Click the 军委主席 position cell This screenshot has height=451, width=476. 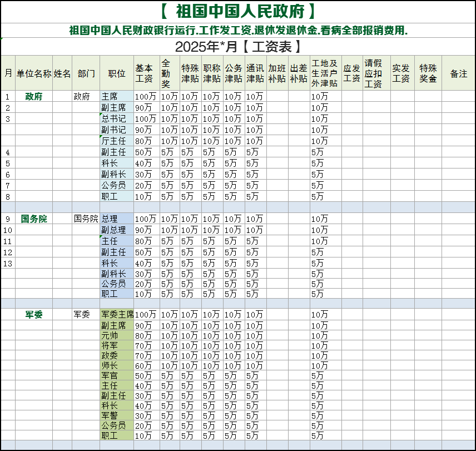click(117, 314)
